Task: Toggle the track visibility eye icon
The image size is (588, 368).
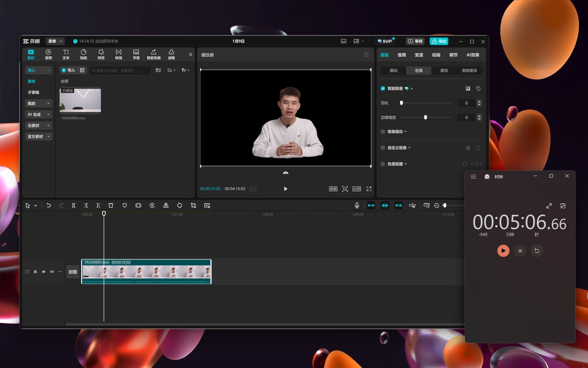Action: click(x=44, y=272)
